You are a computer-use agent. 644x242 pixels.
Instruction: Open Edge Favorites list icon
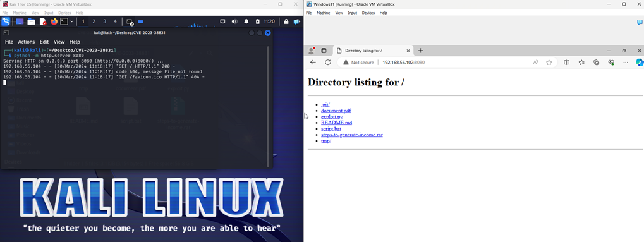[581, 63]
